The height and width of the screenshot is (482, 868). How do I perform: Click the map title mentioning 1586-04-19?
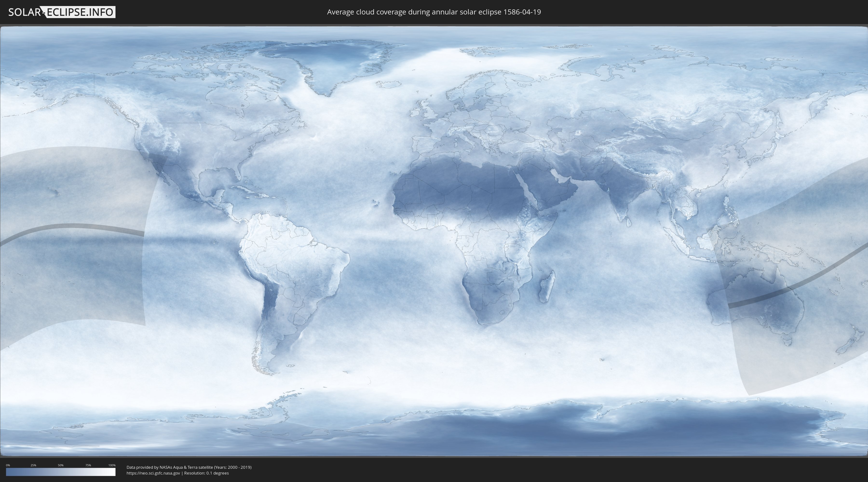(x=434, y=12)
